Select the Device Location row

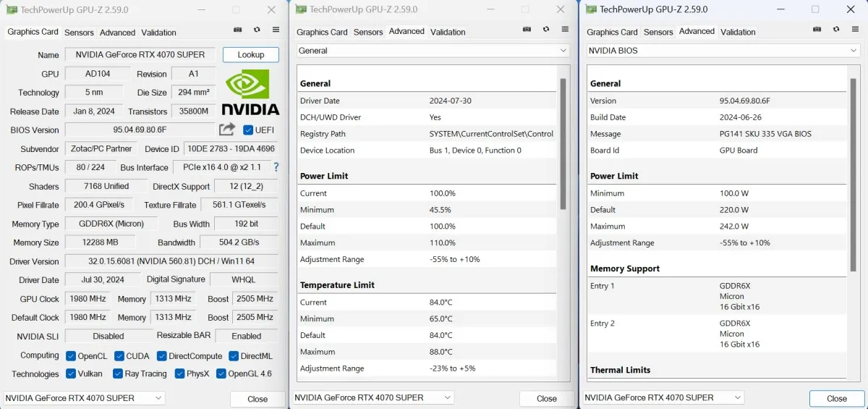tap(427, 151)
